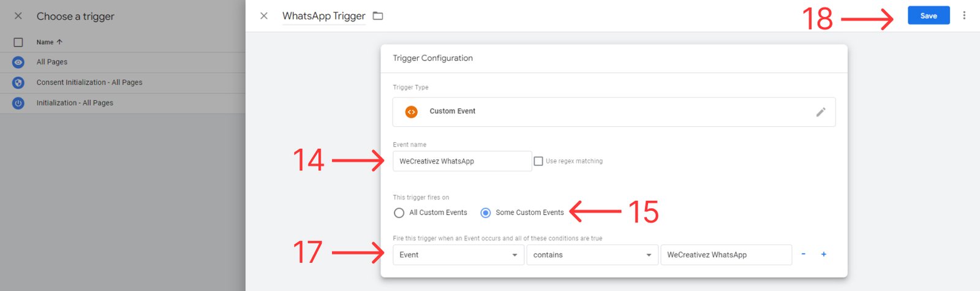
Task: Click the Initialization power icon
Action: (18, 104)
